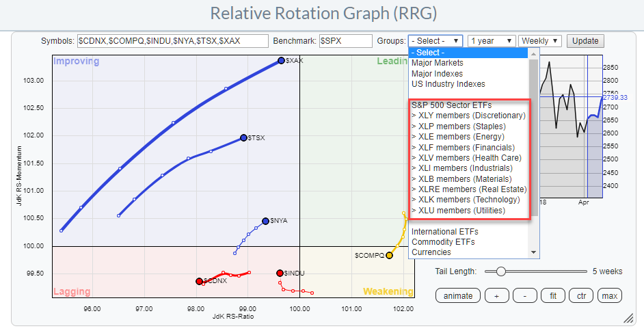Screen dimensions: 644x333
Task: Select the $NYA marker on graph
Action: (x=265, y=221)
